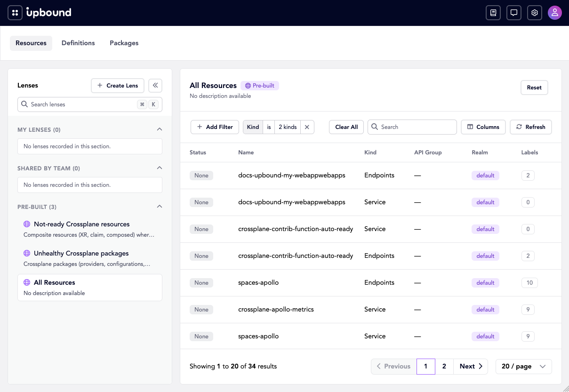569x392 pixels.
Task: Switch to the Definitions tab
Action: pos(78,43)
